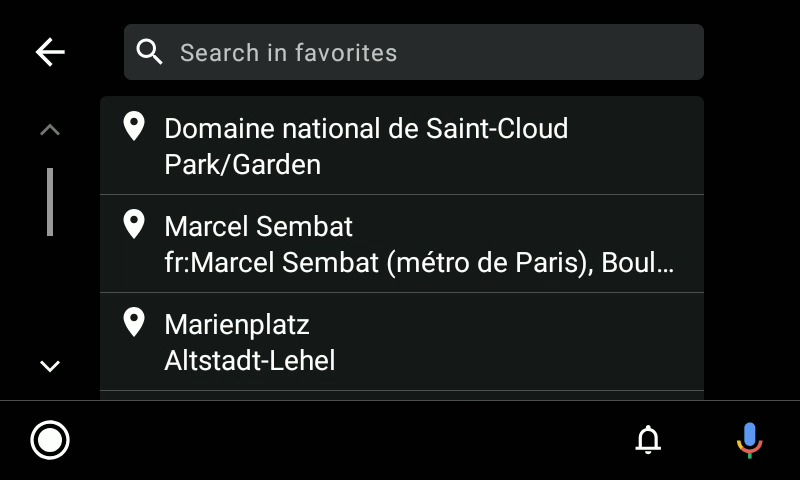
Task: Activate the Google Assistant microphone
Action: pyautogui.click(x=749, y=440)
